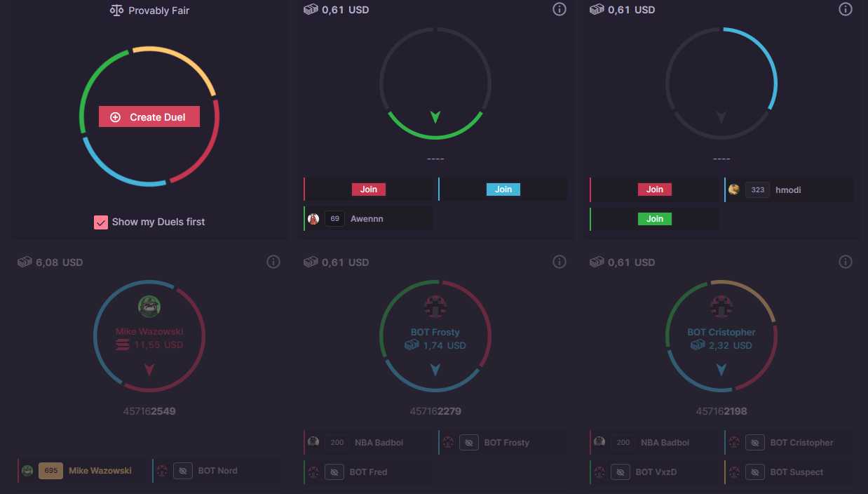Click hidden-eye icon next to BOT Nord
Image resolution: width=868 pixels, height=494 pixels.
(x=182, y=471)
